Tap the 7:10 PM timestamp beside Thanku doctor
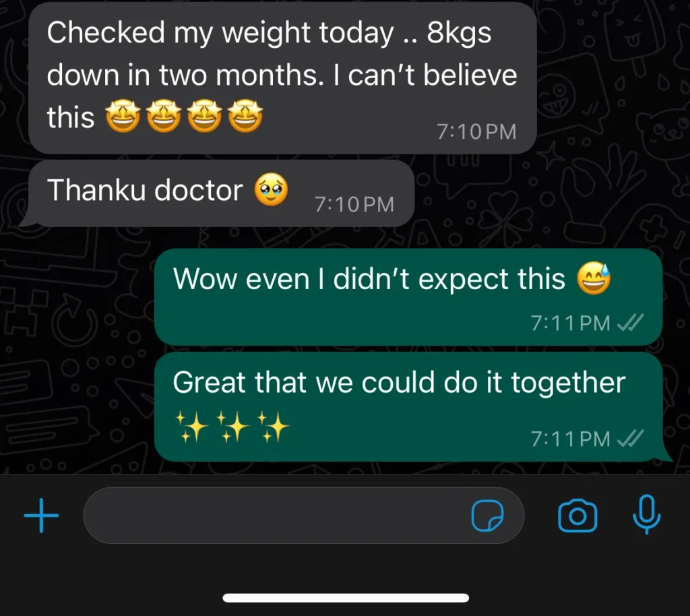The image size is (690, 616). click(x=354, y=204)
